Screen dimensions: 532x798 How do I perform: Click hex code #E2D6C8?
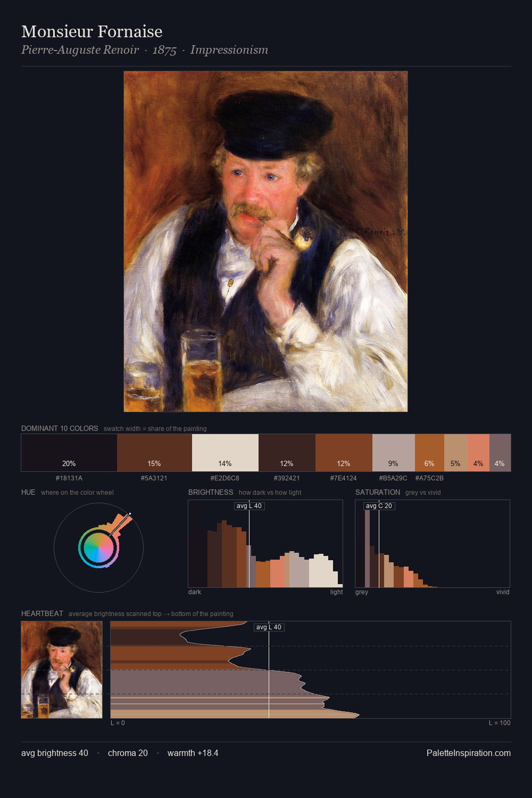225,478
